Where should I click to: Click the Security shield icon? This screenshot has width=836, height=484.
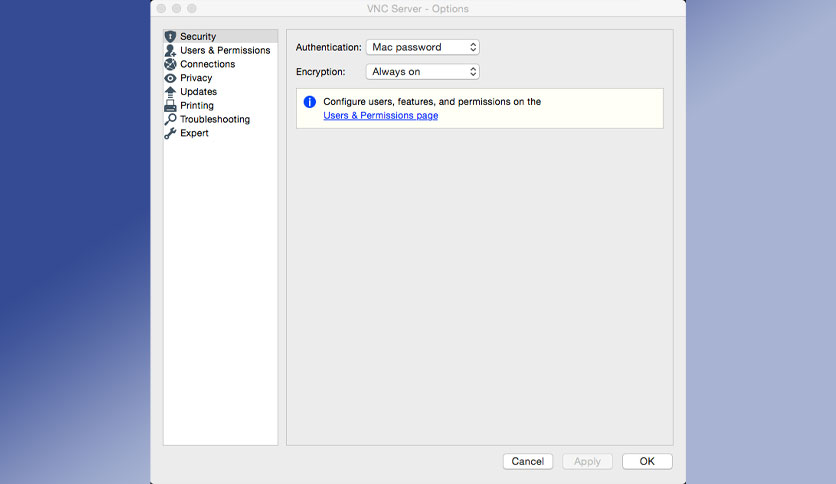(x=170, y=36)
